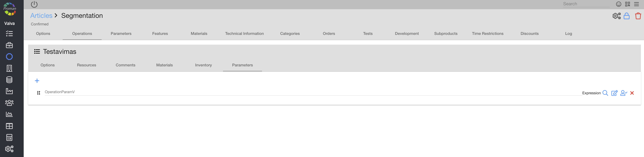Add a parameter with the plus icon

click(x=37, y=81)
